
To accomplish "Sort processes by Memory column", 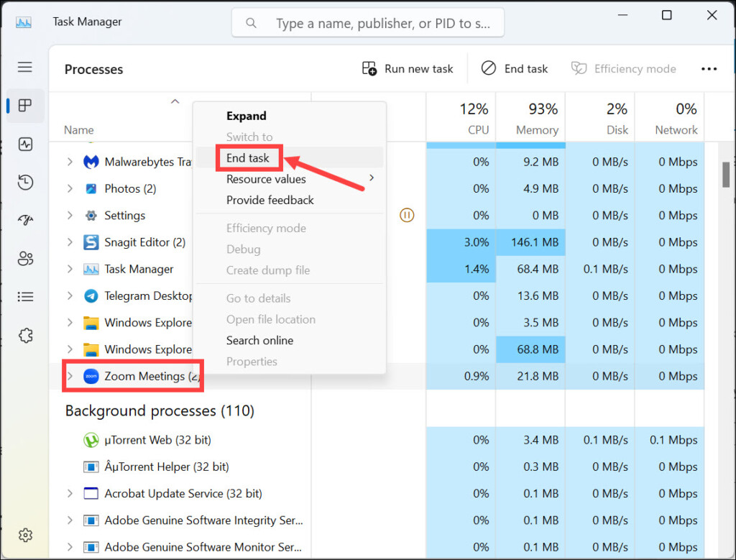I will point(536,119).
